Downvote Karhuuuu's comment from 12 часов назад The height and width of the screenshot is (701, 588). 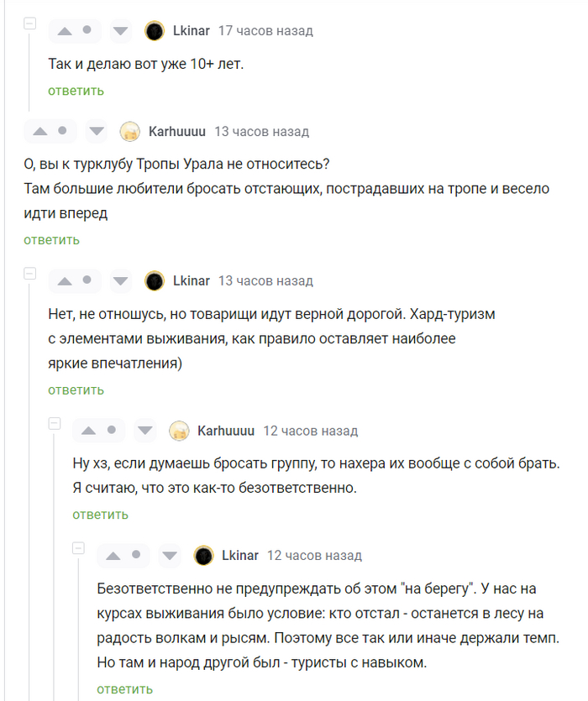point(145,432)
